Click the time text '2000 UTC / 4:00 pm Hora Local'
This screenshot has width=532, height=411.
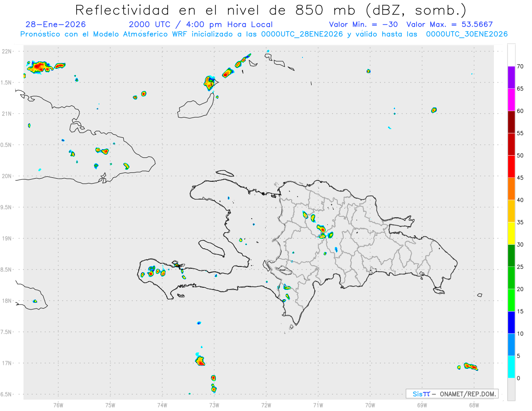click(201, 24)
